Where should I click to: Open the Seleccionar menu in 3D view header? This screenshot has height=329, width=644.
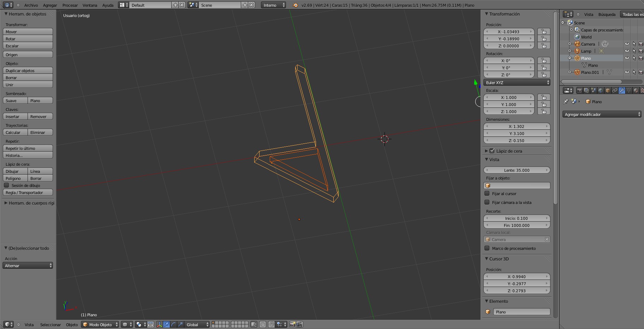click(50, 324)
